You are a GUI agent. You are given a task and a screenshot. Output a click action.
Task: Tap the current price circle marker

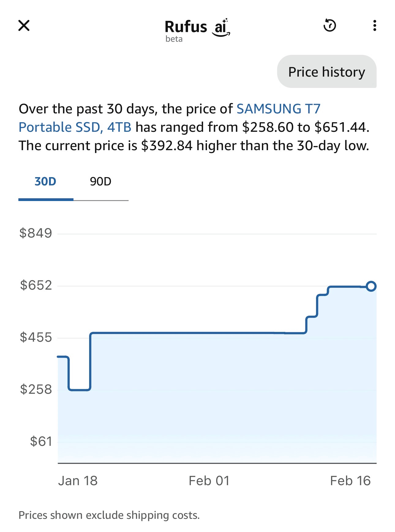371,286
